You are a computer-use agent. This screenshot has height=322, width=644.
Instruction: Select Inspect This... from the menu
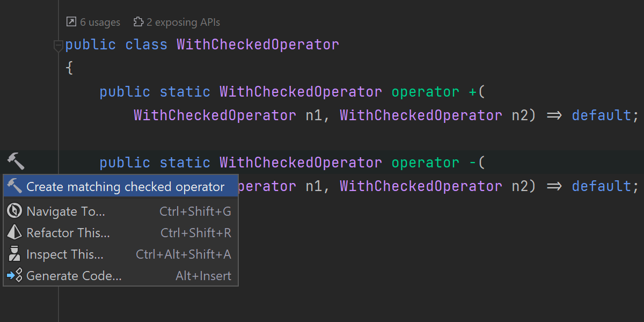coord(65,254)
